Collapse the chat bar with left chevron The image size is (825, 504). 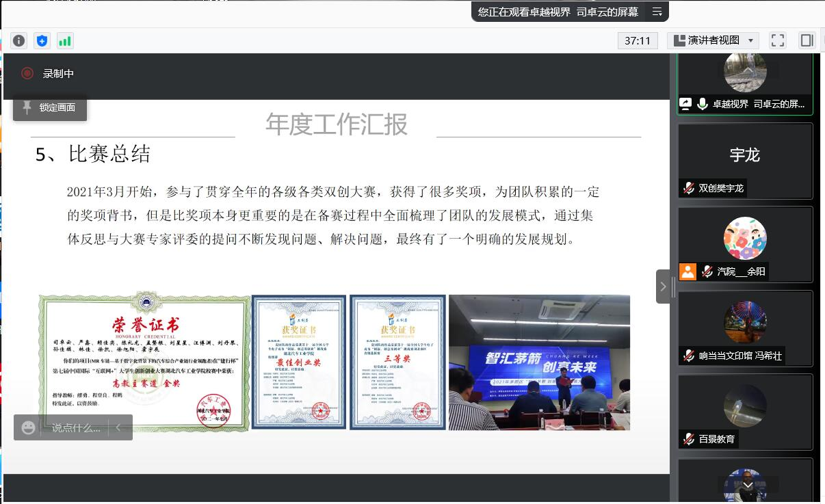click(x=118, y=427)
